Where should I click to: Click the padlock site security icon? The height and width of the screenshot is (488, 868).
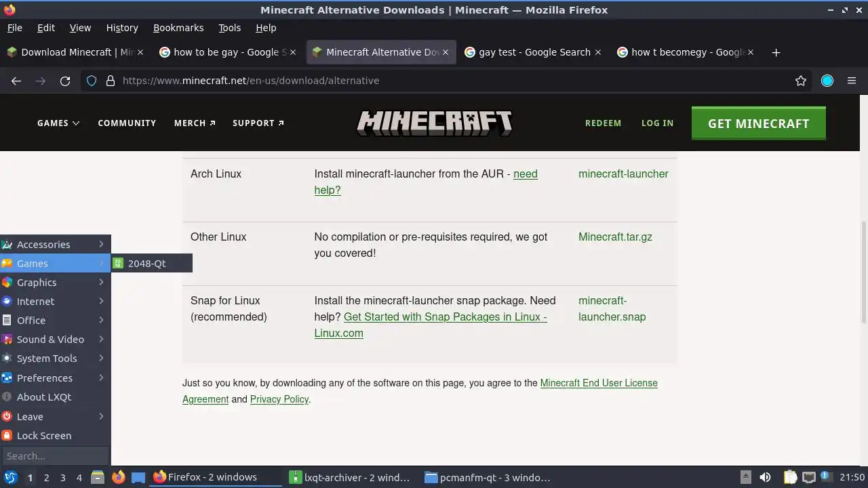tap(111, 81)
